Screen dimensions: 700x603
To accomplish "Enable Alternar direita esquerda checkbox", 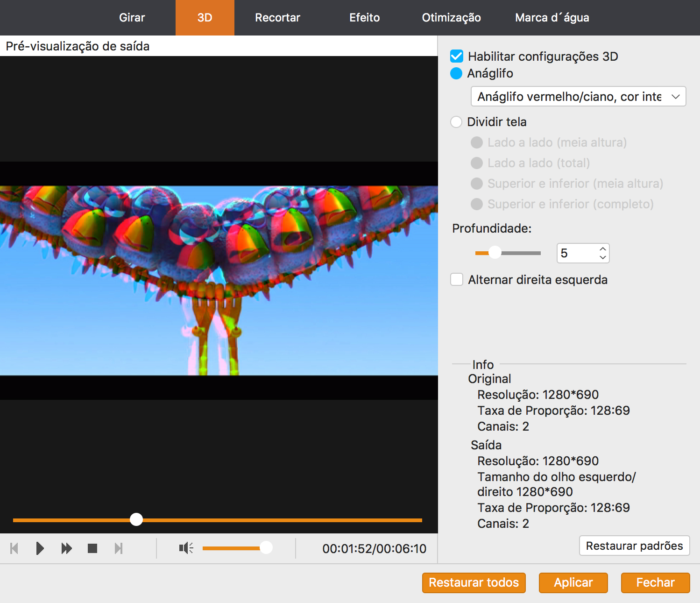I will click(x=456, y=280).
